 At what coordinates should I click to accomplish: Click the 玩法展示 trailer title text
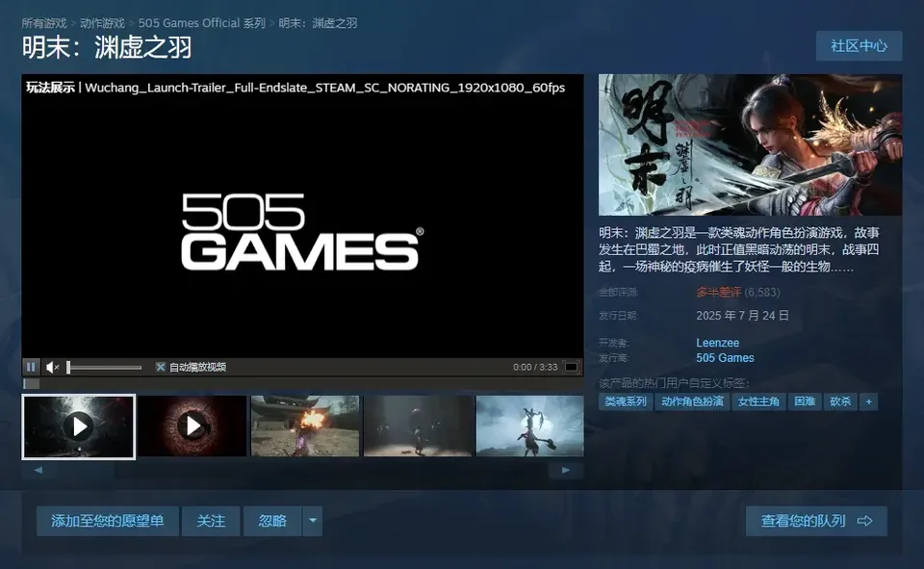51,88
